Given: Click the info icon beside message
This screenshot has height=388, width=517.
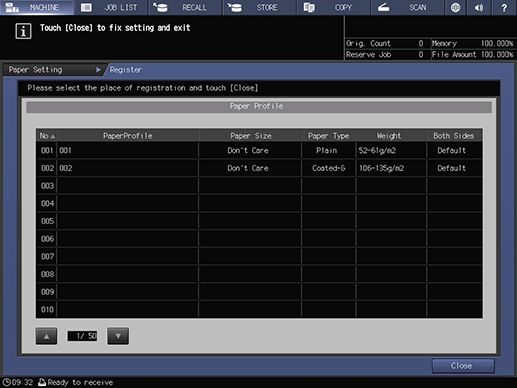Looking at the screenshot, I should [23, 31].
